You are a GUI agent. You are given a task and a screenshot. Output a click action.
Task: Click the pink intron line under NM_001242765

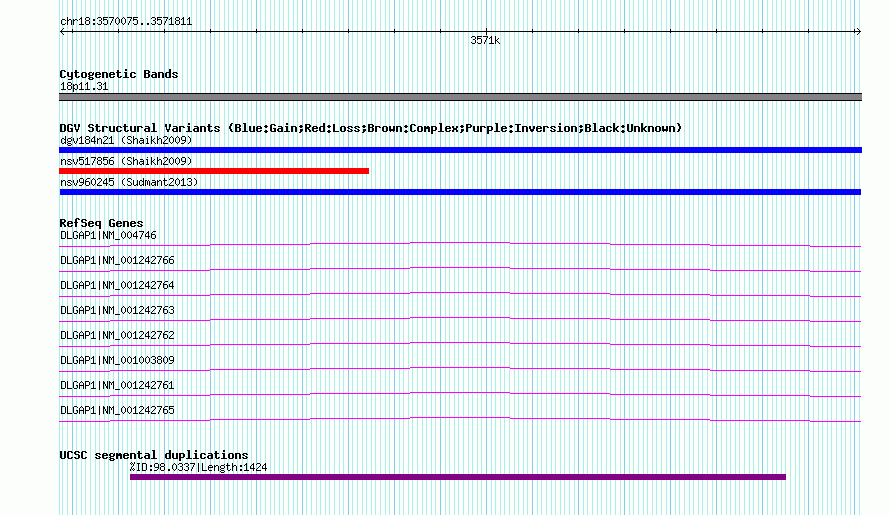(460, 418)
